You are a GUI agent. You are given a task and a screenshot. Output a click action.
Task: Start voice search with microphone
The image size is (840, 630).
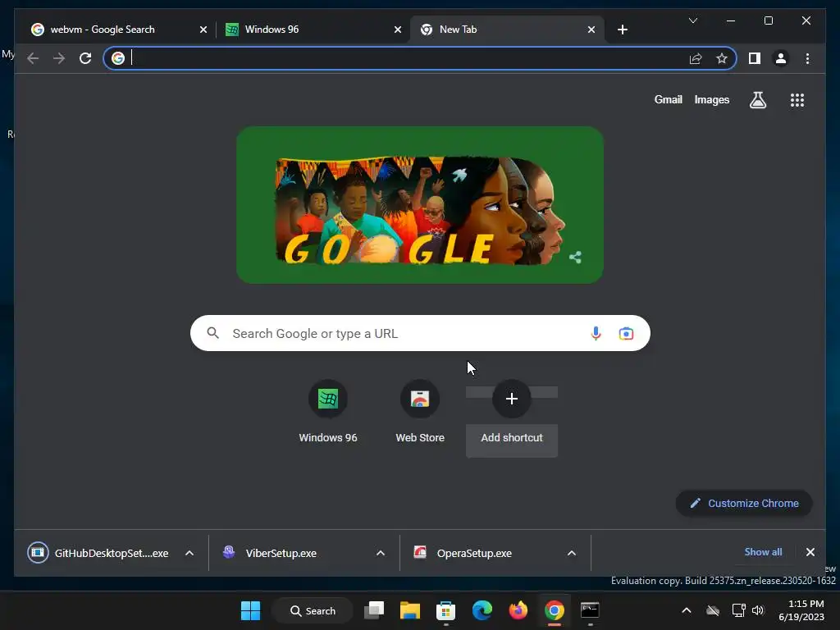tap(596, 334)
